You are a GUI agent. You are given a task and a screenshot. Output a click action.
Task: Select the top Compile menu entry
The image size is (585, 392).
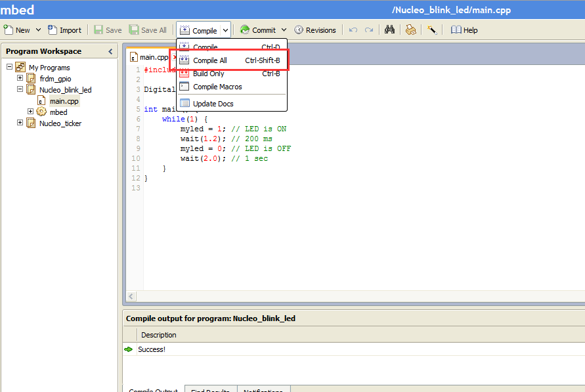tap(232, 47)
